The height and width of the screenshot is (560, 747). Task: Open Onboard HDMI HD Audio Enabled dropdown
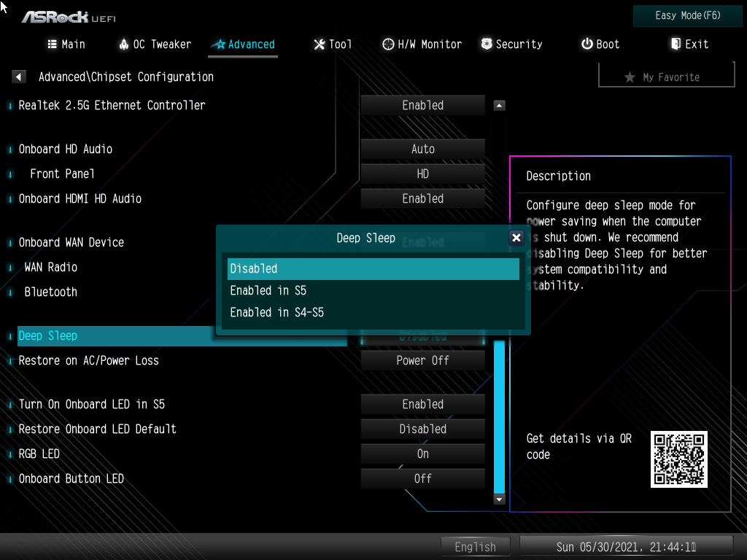pyautogui.click(x=423, y=198)
